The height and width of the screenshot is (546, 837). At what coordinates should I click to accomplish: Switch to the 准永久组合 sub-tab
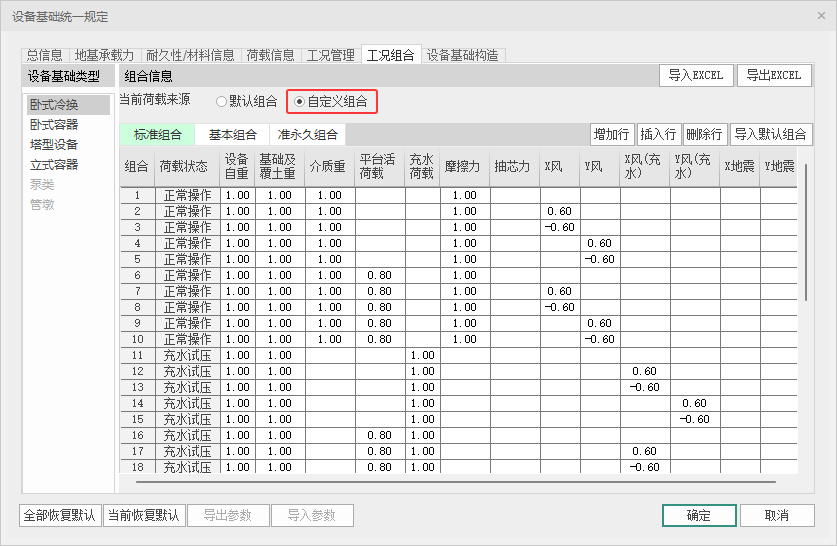point(307,135)
